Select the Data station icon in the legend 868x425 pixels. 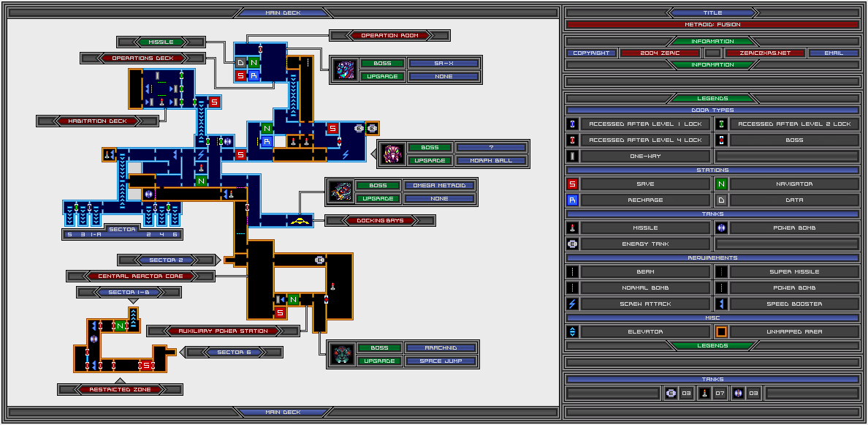pos(721,200)
